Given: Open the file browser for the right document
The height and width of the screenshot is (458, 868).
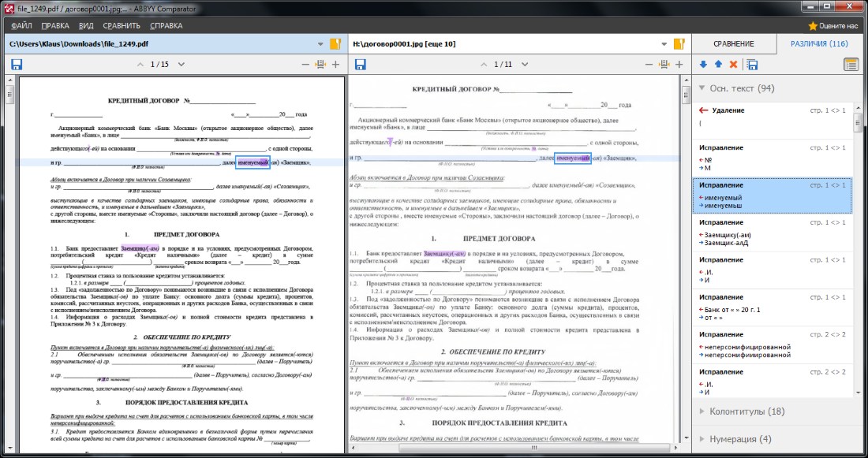Looking at the screenshot, I should pos(679,44).
